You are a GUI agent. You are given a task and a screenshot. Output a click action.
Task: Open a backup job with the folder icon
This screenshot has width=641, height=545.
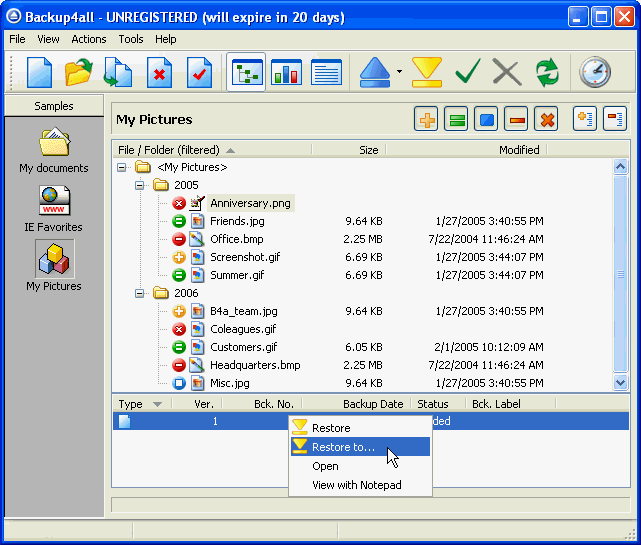[x=78, y=73]
